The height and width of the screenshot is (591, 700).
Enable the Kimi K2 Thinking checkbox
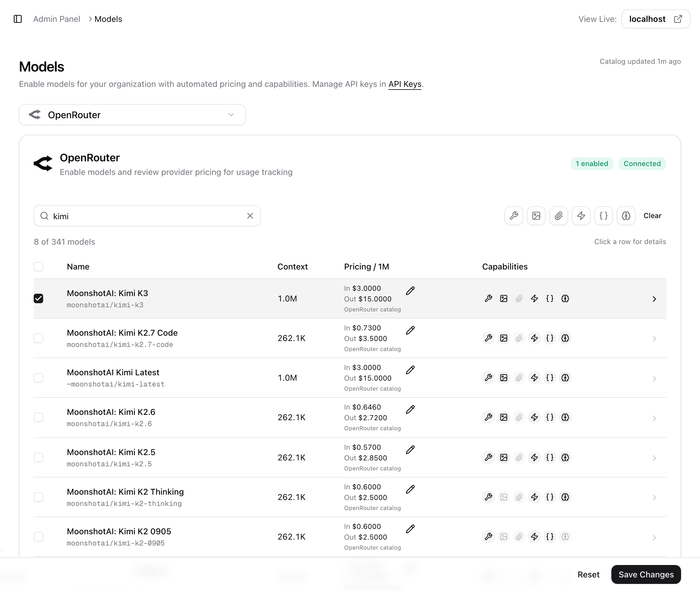pyautogui.click(x=38, y=497)
